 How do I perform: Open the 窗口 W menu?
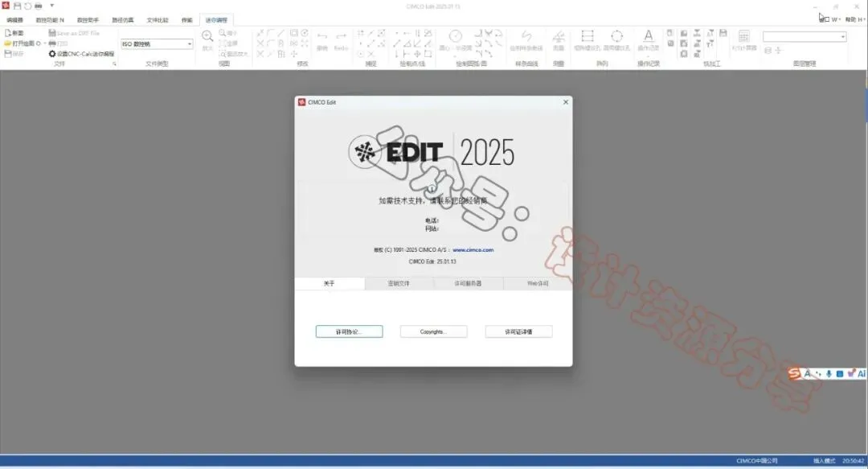click(831, 19)
